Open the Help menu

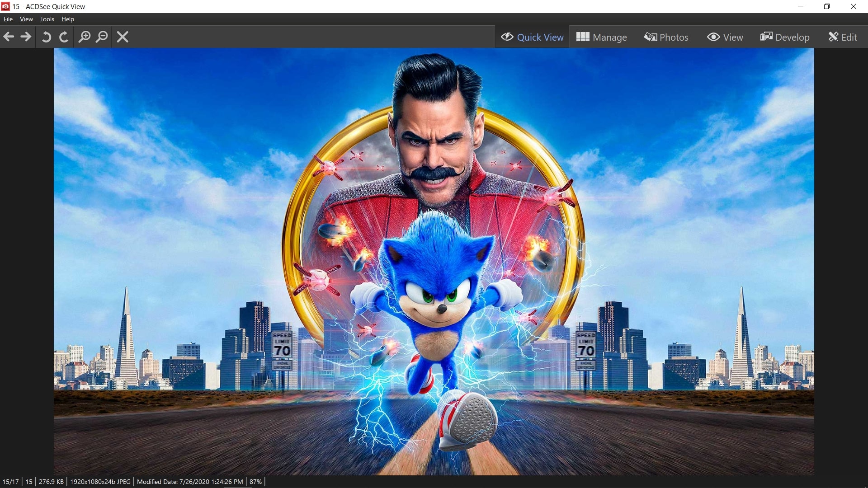[68, 19]
